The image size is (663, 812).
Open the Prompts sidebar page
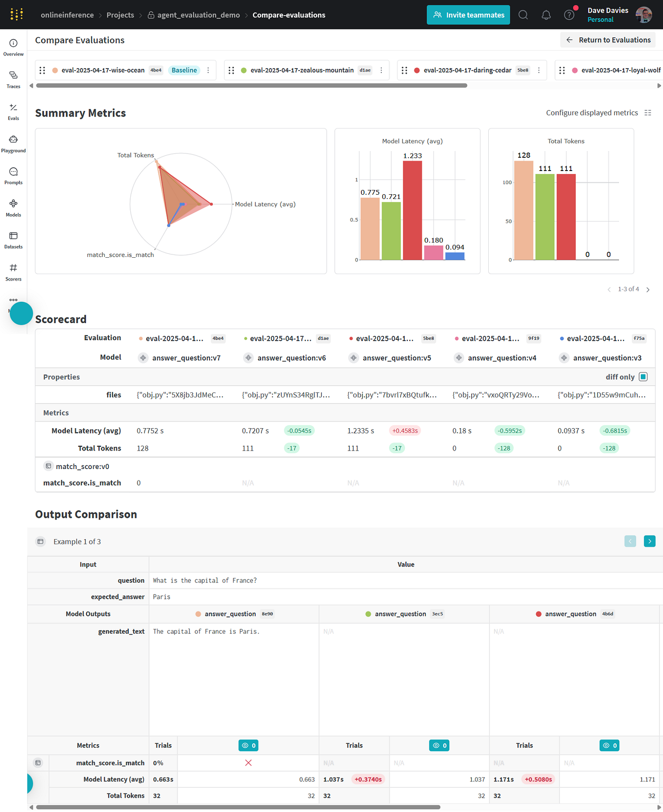13,176
